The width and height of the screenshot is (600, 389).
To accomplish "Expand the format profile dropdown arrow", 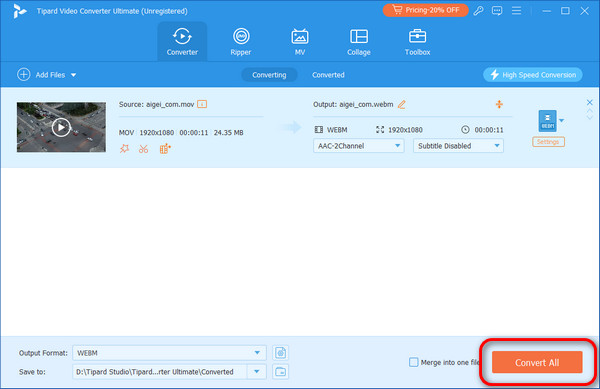I will [561, 120].
